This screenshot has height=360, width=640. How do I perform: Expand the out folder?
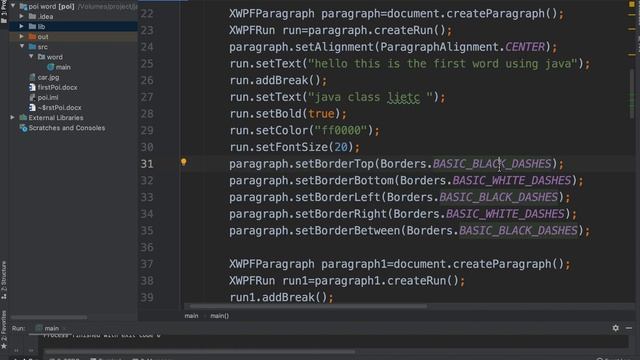[x=22, y=37]
